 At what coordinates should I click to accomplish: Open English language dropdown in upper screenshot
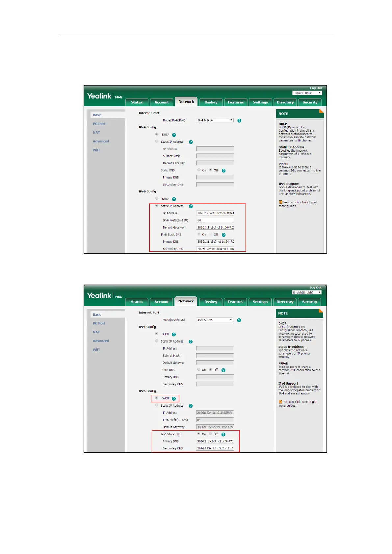click(307, 93)
